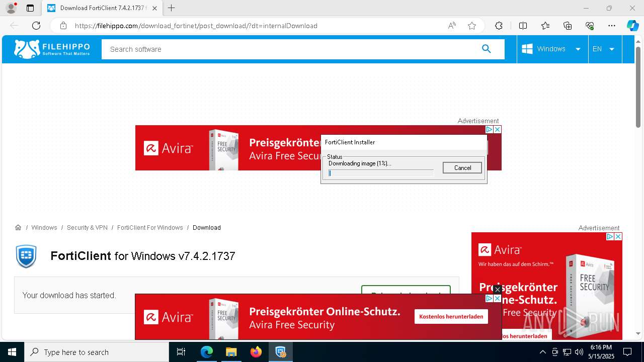Dismiss the bottom sticky ad overlay
This screenshot has width=644, height=362.
click(498, 290)
